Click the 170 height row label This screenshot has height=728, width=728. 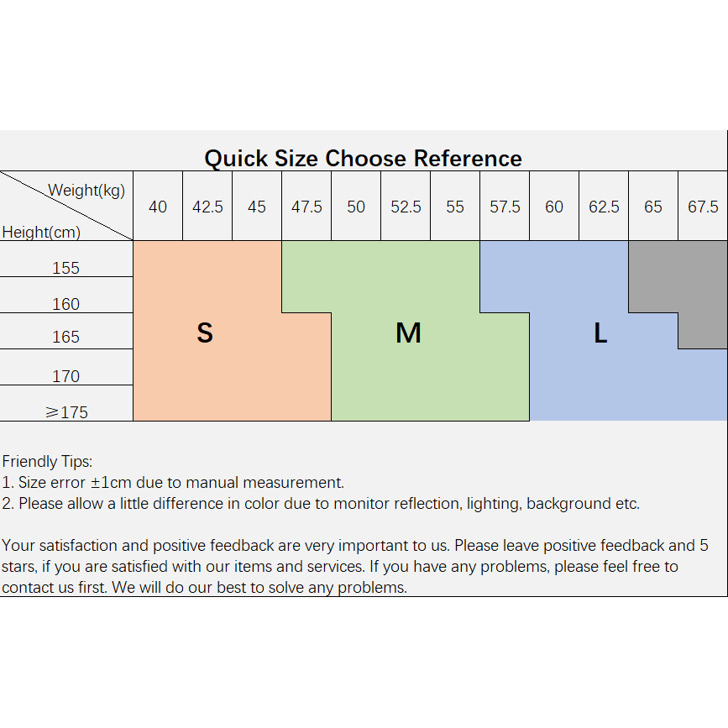pyautogui.click(x=66, y=376)
